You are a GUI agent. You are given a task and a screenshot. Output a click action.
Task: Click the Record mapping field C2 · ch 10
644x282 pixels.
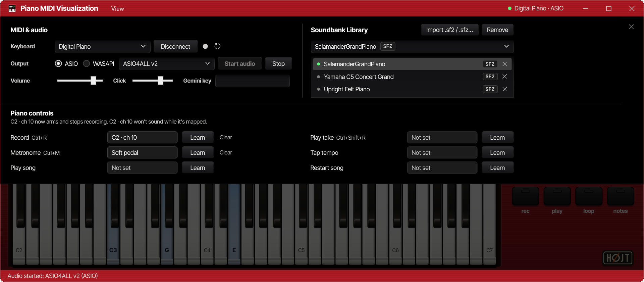click(142, 138)
